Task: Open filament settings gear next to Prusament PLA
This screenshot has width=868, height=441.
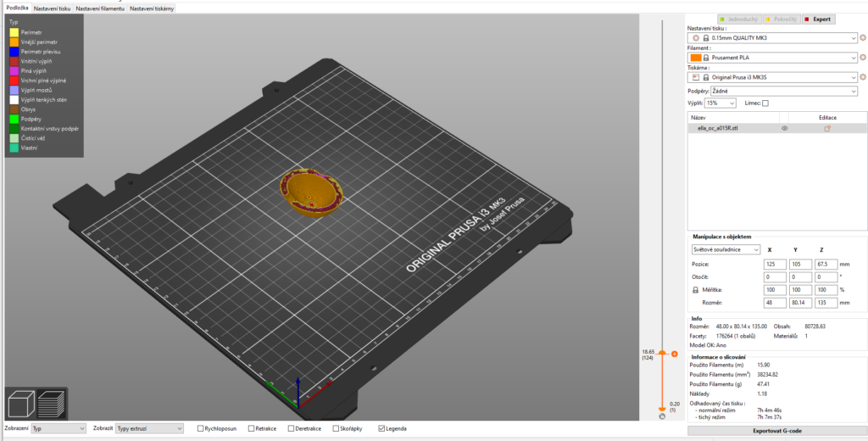Action: 862,58
